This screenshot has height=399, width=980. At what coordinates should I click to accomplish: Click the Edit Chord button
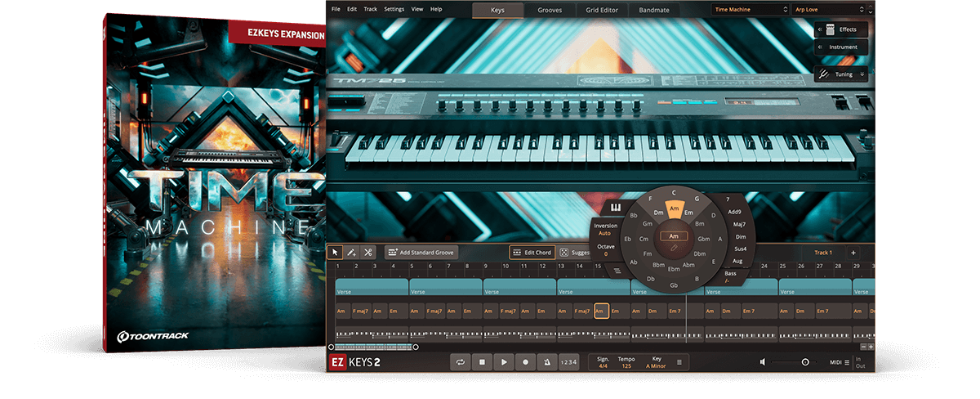coord(532,253)
